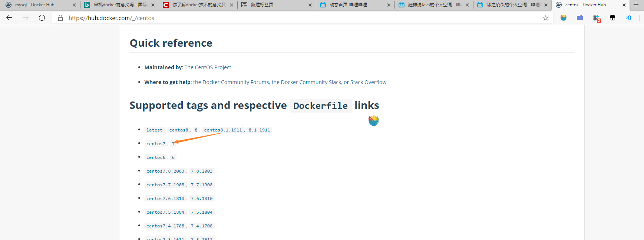This screenshot has height=240, width=644.
Task: Click the centos7.7.1908 tag link
Action: tap(165, 185)
